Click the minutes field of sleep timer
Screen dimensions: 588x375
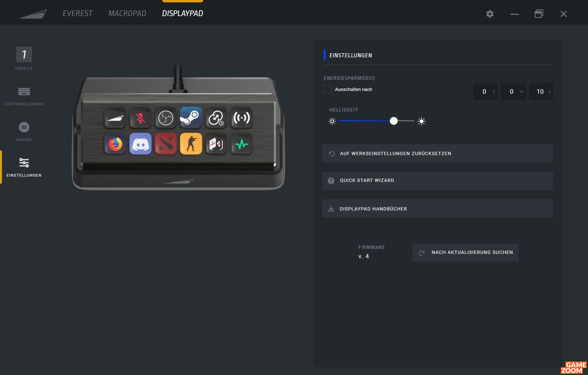tap(513, 91)
